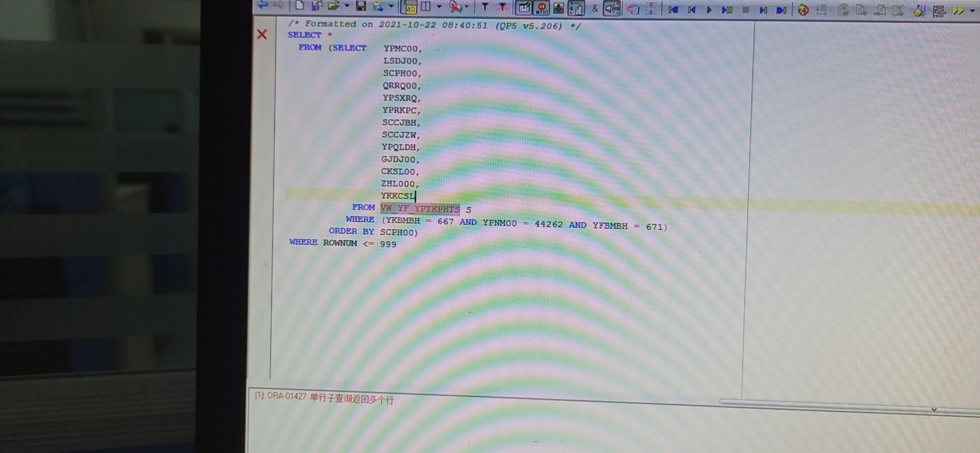The image size is (980, 453).
Task: Apply filter with the black funnel icon
Action: pyautogui.click(x=485, y=7)
